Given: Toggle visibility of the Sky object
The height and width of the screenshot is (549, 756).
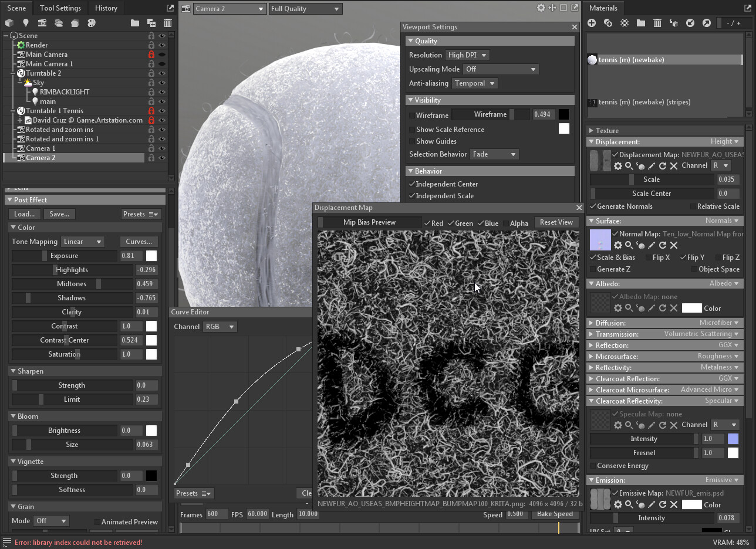Looking at the screenshot, I should [x=161, y=83].
